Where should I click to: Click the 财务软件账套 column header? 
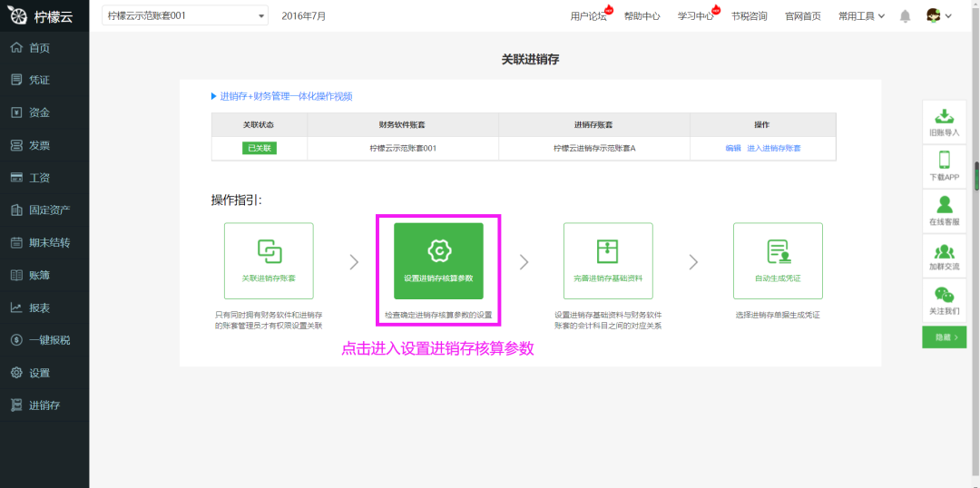pos(403,125)
